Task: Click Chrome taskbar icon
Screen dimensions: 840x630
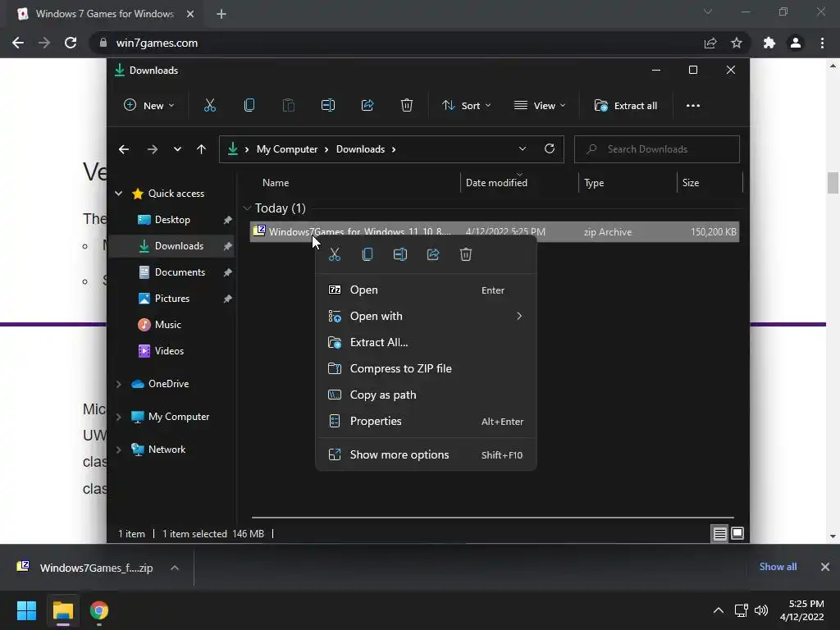Action: (99, 610)
